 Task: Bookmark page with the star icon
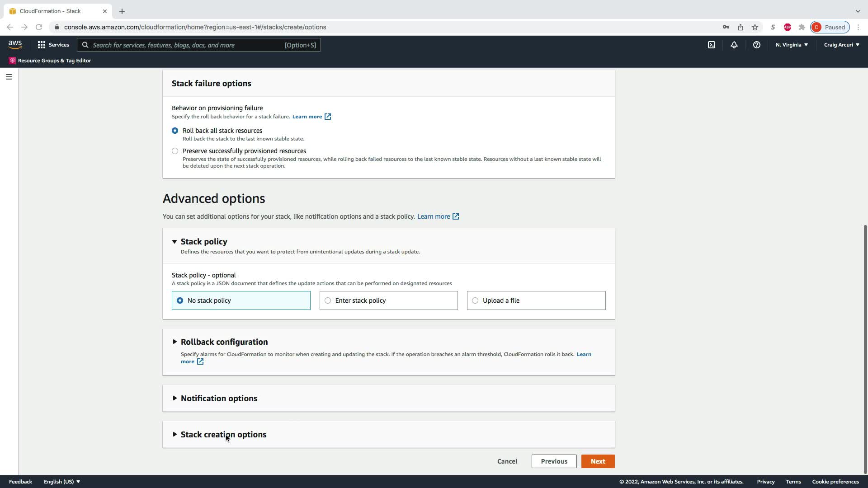pos(755,27)
